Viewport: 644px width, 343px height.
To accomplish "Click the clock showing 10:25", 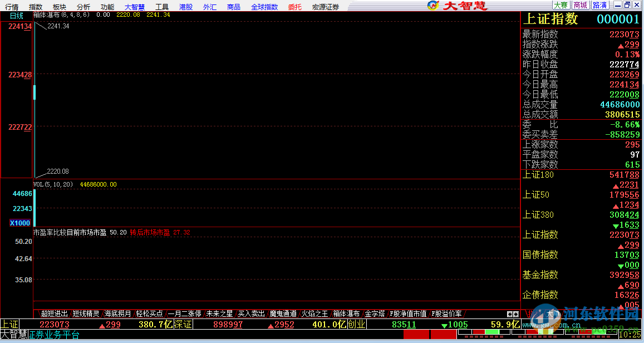I will (629, 335).
